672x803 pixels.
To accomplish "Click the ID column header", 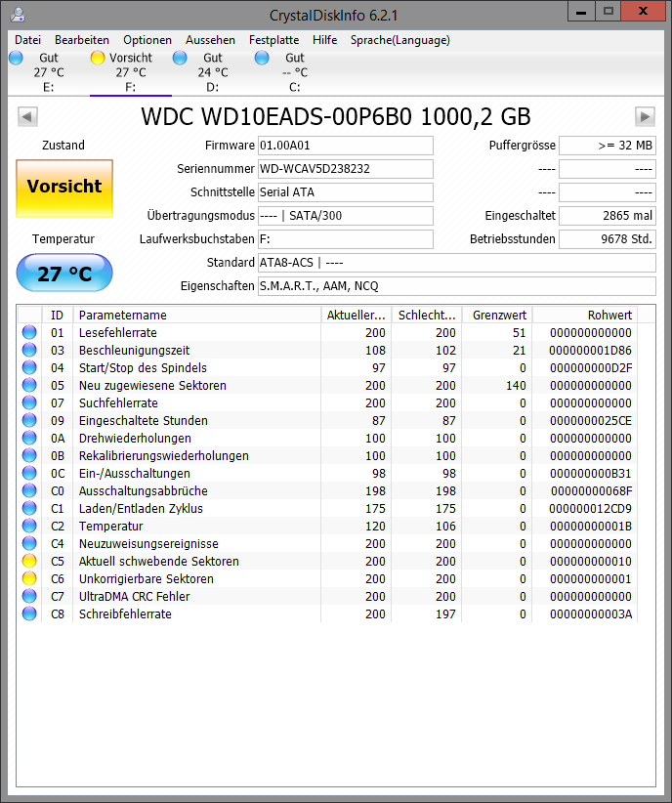I will 58,315.
